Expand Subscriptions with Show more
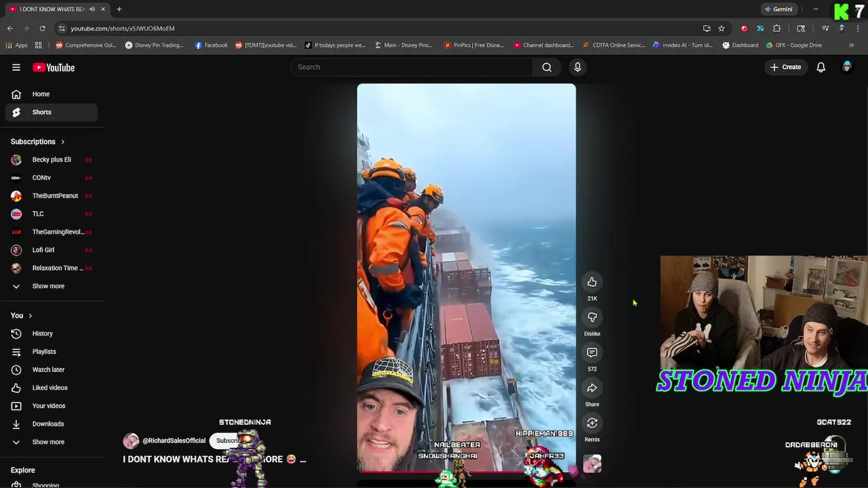 coord(52,286)
